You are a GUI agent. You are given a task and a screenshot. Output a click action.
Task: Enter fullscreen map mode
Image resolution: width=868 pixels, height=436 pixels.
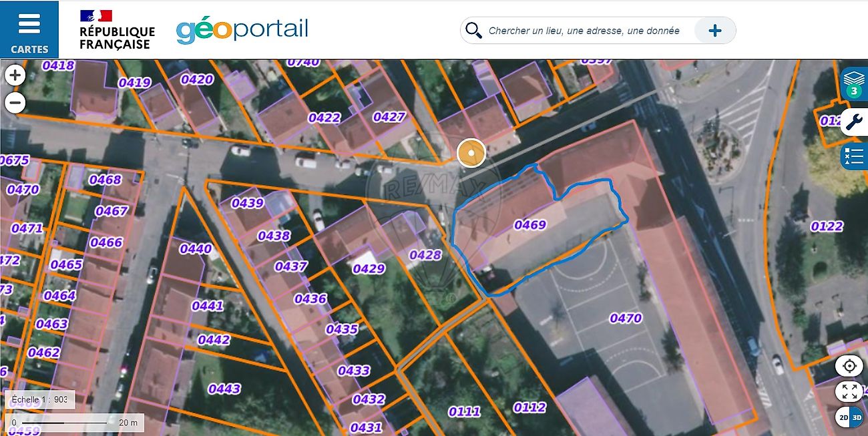pyautogui.click(x=849, y=391)
